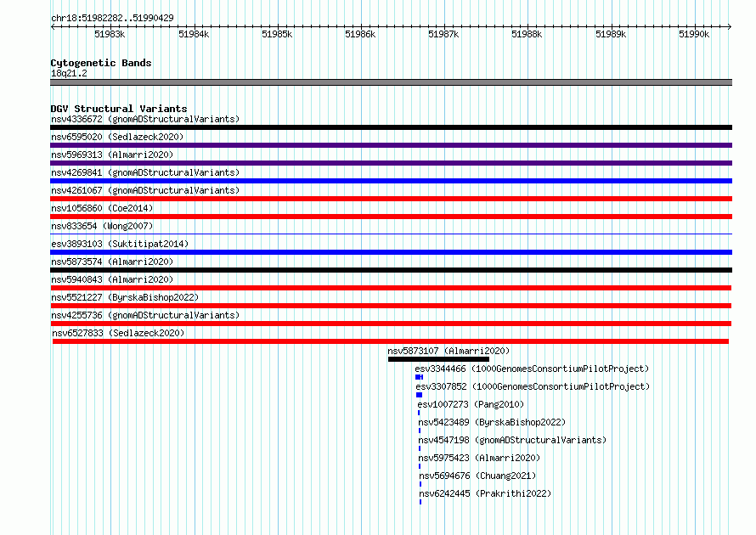Open esv1007273 (Pang2010) label
The width and height of the screenshot is (756, 535).
pyautogui.click(x=471, y=404)
